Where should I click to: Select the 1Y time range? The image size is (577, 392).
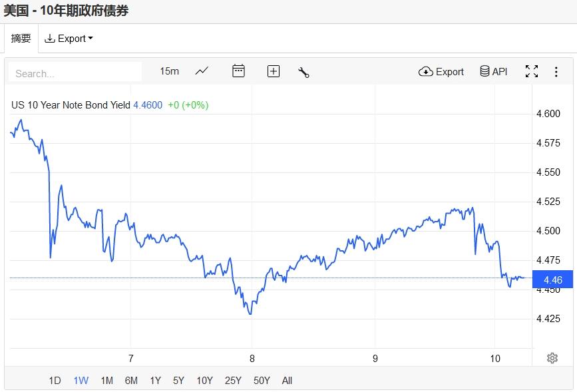(x=155, y=381)
